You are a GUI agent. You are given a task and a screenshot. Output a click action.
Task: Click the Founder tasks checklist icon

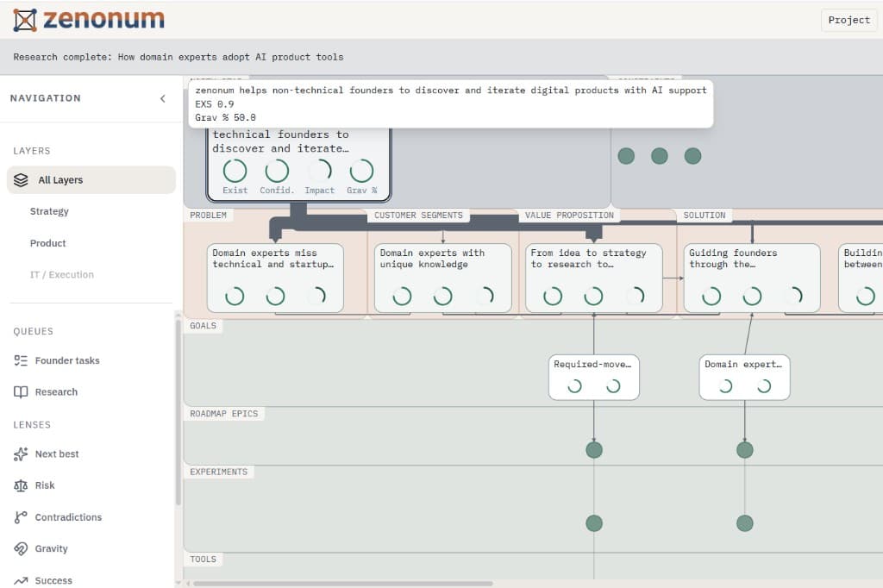coord(21,360)
